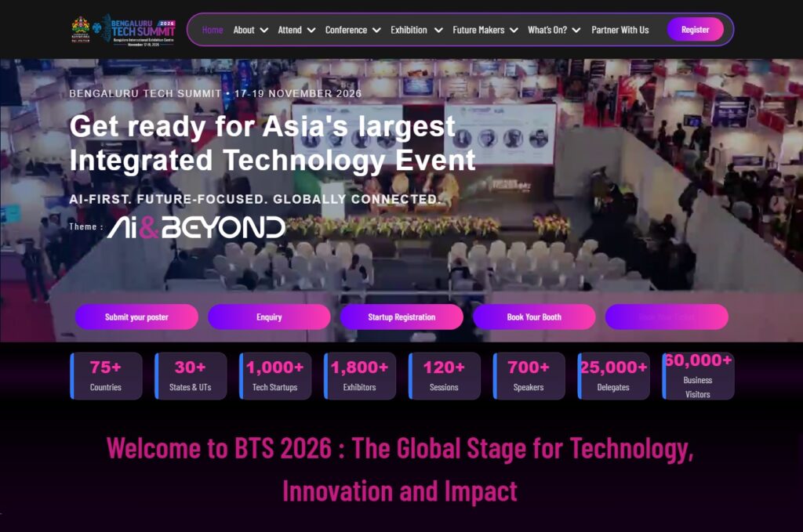Expand the chevron next to About

[264, 31]
